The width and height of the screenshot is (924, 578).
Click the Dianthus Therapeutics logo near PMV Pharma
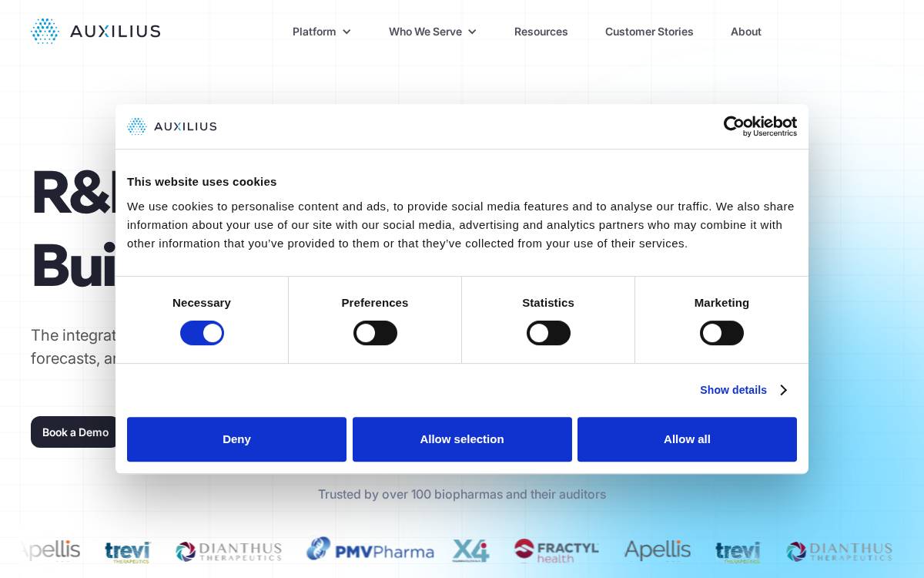[229, 552]
